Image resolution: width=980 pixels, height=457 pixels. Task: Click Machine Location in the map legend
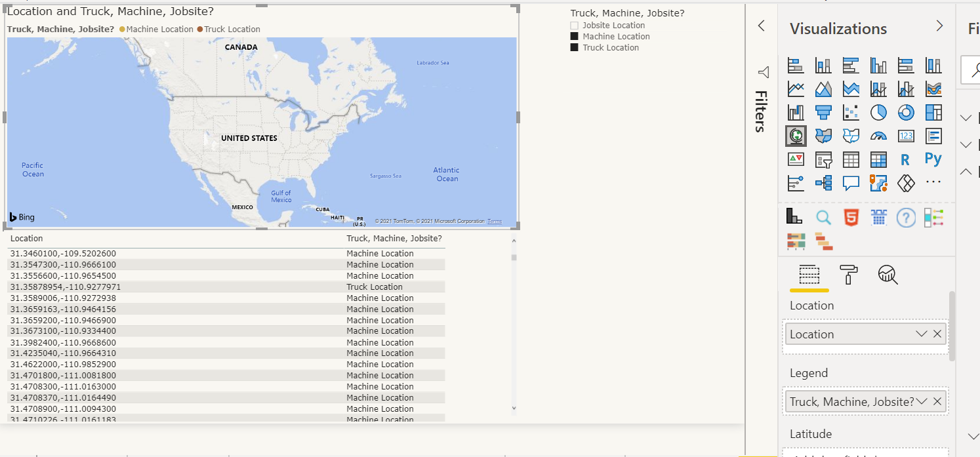pos(155,30)
